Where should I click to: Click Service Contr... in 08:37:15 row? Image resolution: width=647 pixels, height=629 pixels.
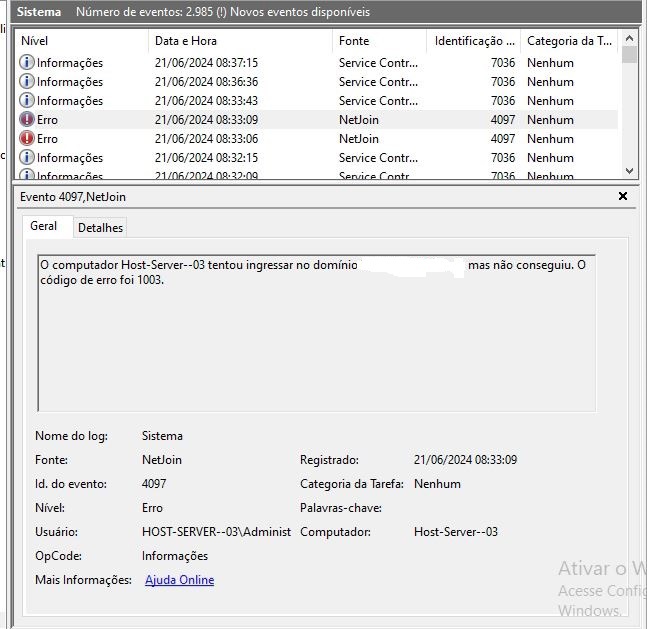click(378, 63)
